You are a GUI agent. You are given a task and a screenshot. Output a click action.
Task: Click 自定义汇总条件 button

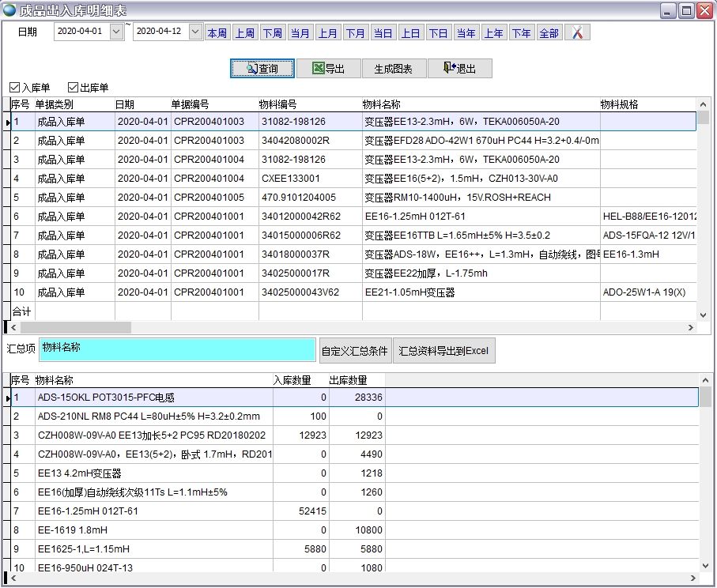(355, 351)
